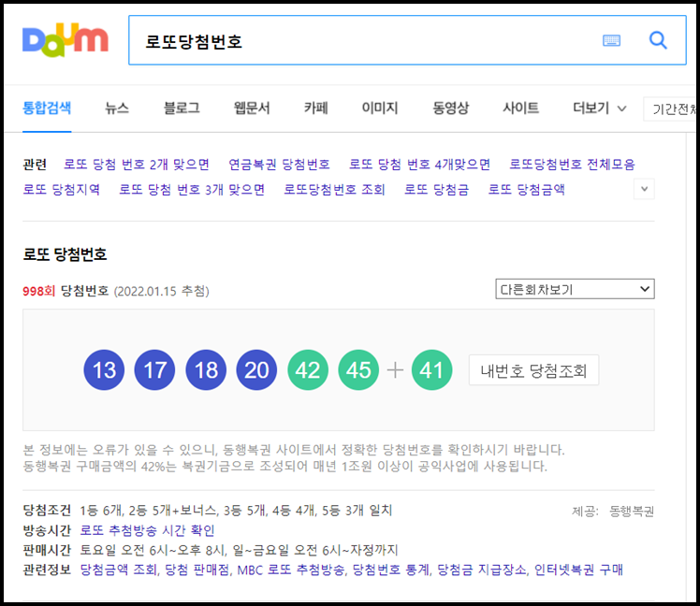
Task: Switch to the 블로그 tab
Action: (182, 108)
